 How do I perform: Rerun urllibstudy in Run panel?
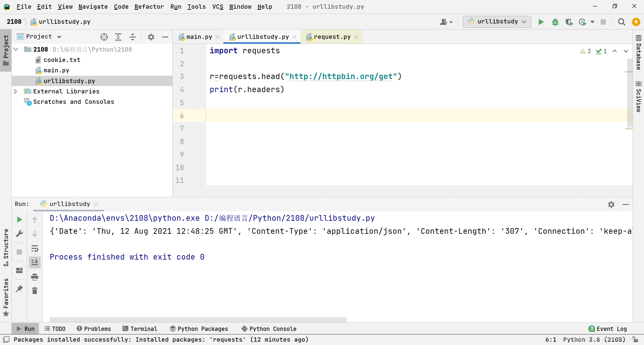click(19, 219)
